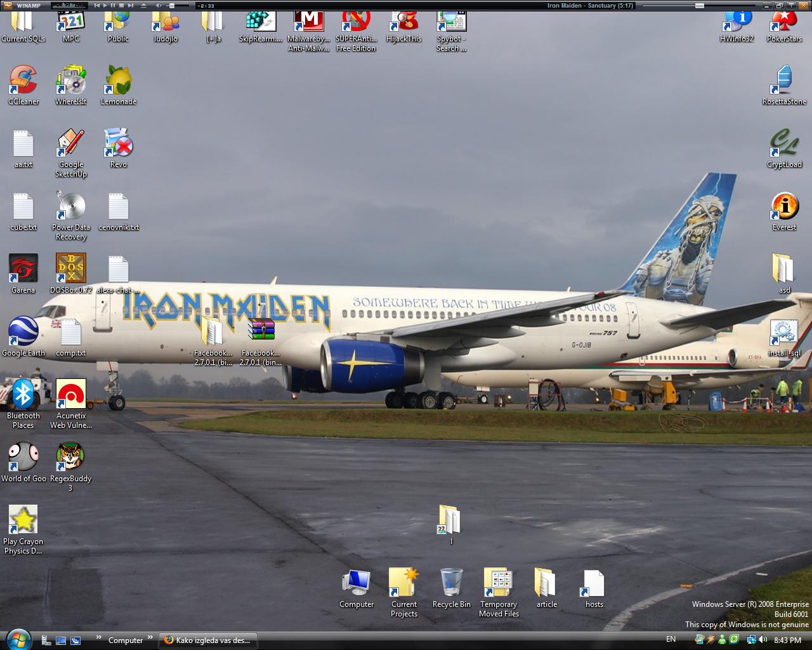Select the Bluetooth Places icon
812x650 pixels.
[23, 404]
